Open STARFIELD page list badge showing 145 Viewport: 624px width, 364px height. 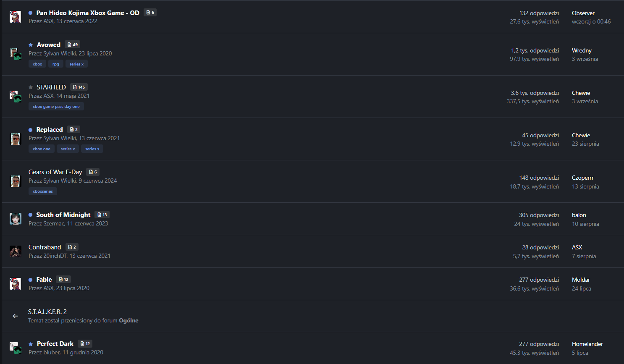(x=79, y=87)
